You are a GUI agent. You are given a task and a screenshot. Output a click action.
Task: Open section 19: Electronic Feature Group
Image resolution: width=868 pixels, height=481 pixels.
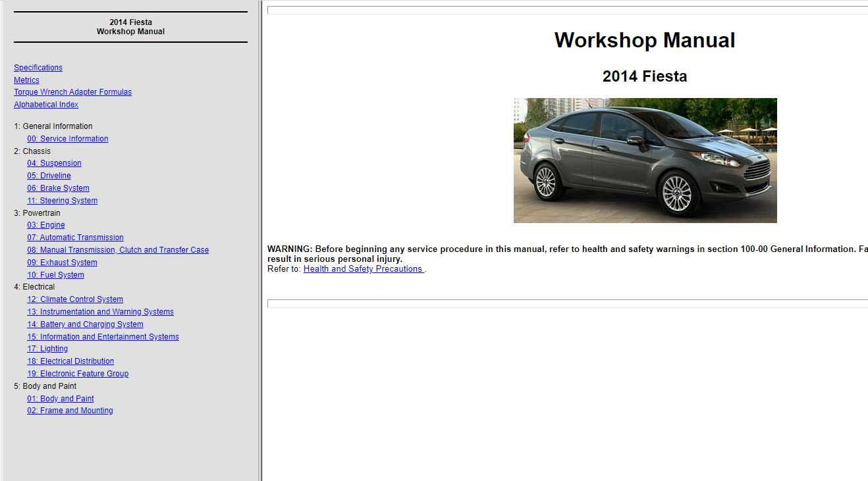pos(78,374)
